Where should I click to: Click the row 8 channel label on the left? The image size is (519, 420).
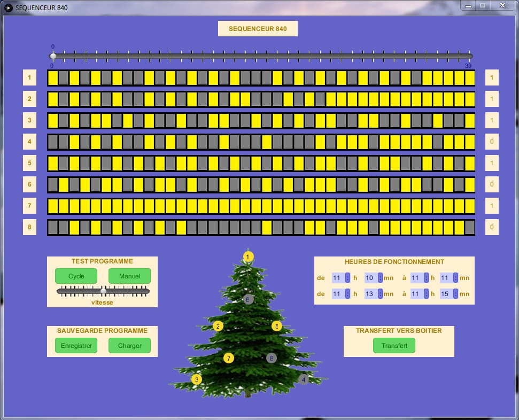(29, 228)
